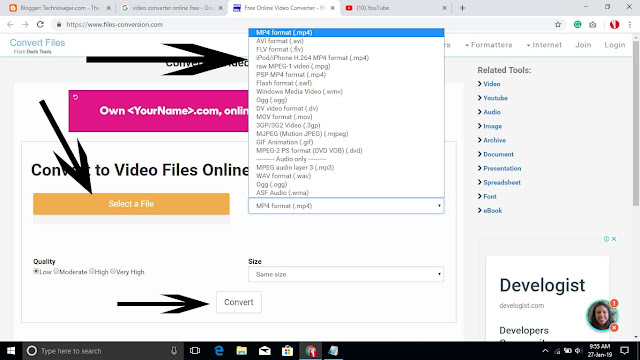This screenshot has height=360, width=640.
Task: Click the Type here to search box
Action: tap(102, 351)
